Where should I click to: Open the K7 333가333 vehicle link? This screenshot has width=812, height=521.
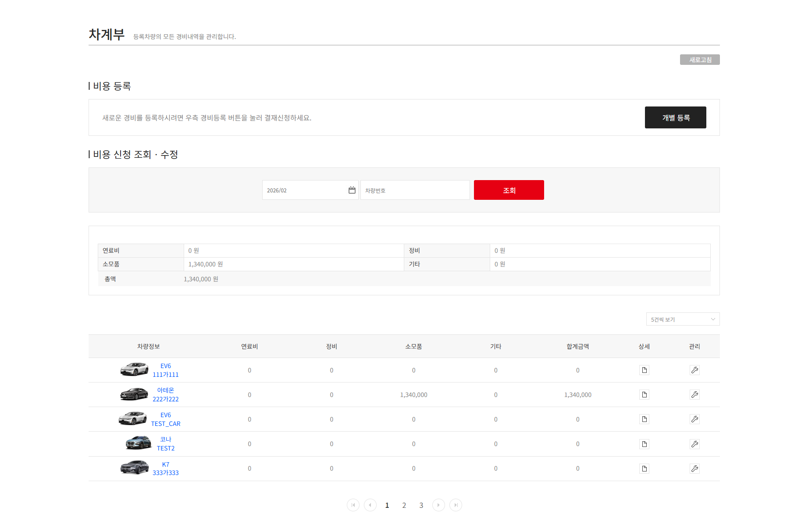coord(166,468)
